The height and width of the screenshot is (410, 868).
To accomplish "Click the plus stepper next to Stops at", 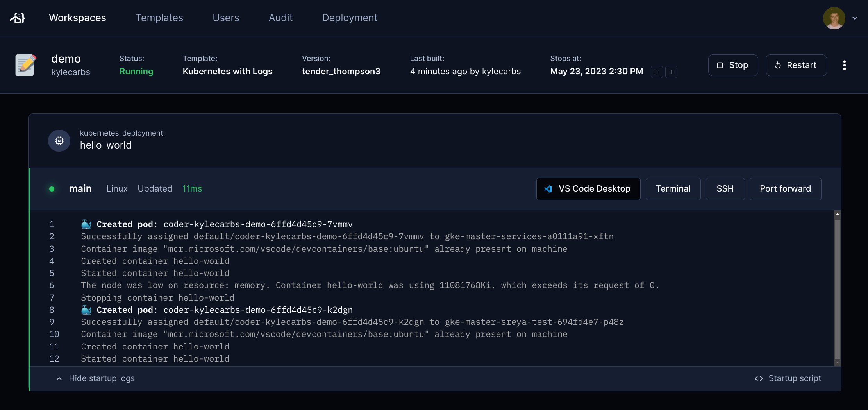I will (671, 72).
